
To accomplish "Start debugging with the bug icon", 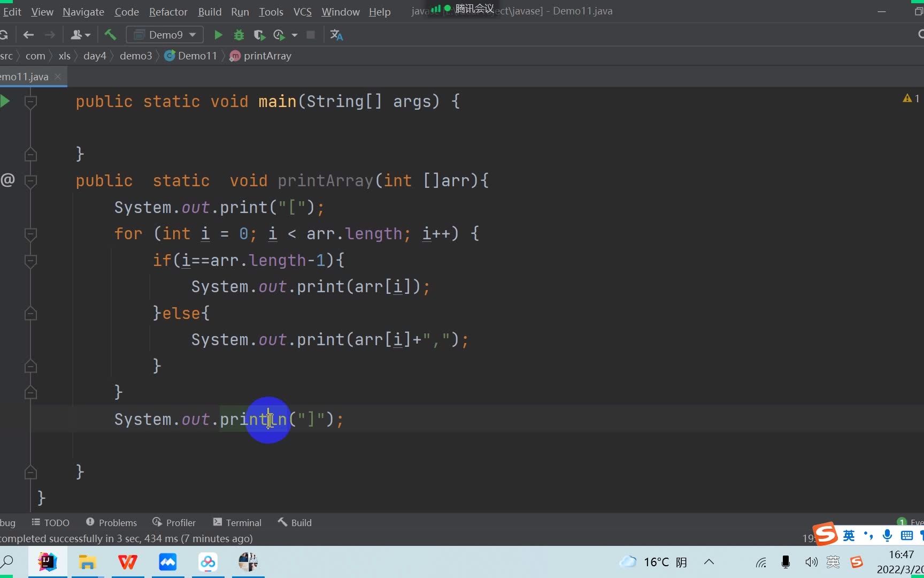I will point(239,35).
